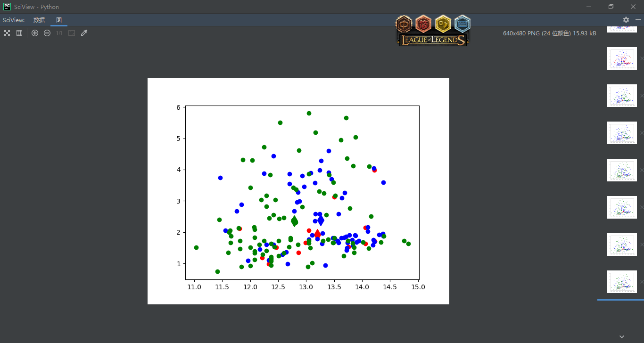Zoom out of the scatter plot
The height and width of the screenshot is (343, 644).
click(47, 33)
